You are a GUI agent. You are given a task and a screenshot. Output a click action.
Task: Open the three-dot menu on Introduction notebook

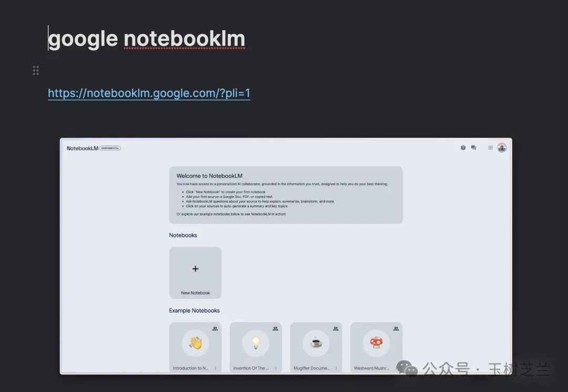[215, 368]
